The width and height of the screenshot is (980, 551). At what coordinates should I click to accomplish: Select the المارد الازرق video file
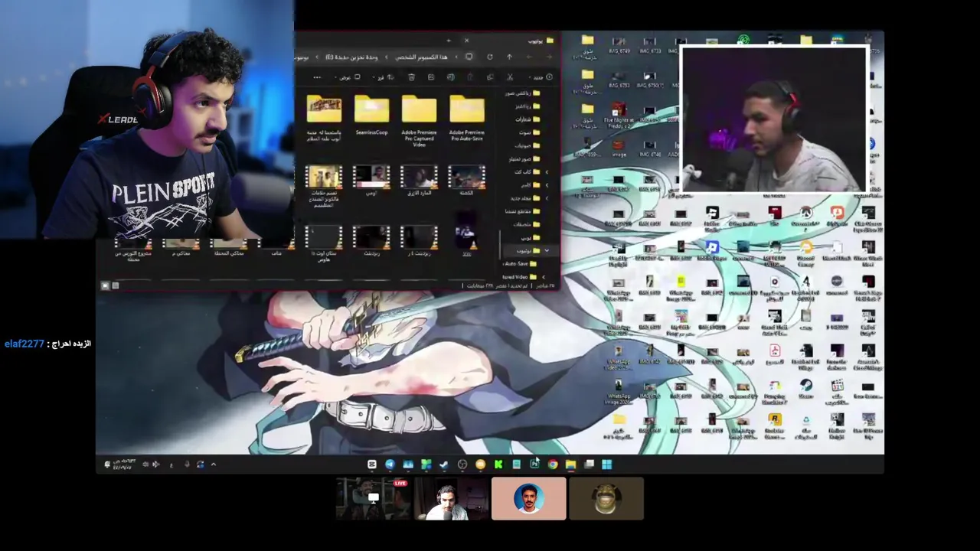[x=419, y=181]
